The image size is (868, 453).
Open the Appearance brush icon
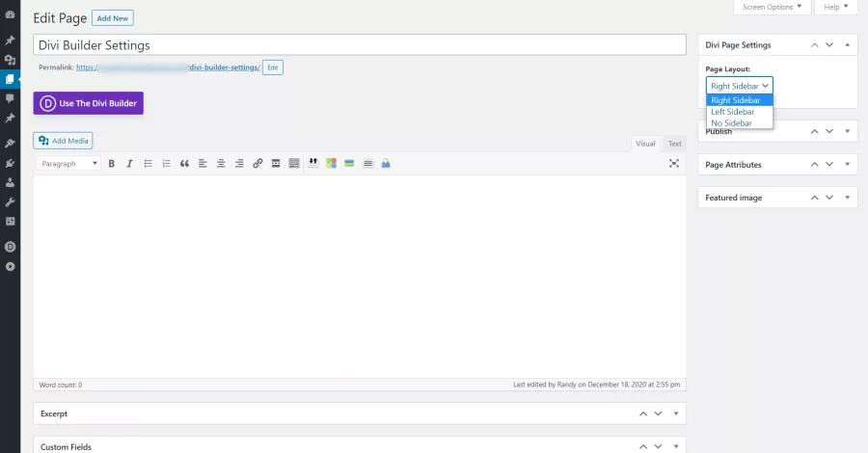[10, 144]
